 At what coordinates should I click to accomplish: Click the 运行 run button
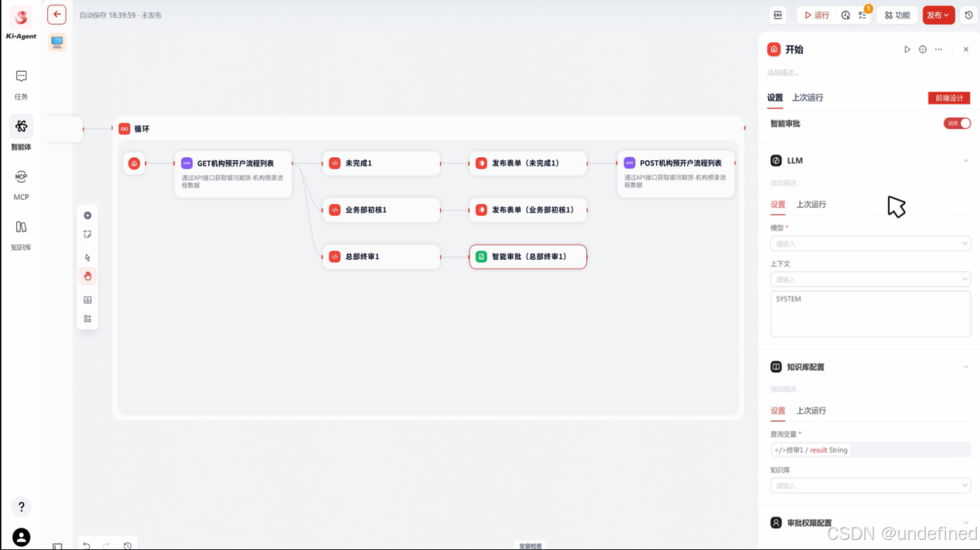point(816,15)
